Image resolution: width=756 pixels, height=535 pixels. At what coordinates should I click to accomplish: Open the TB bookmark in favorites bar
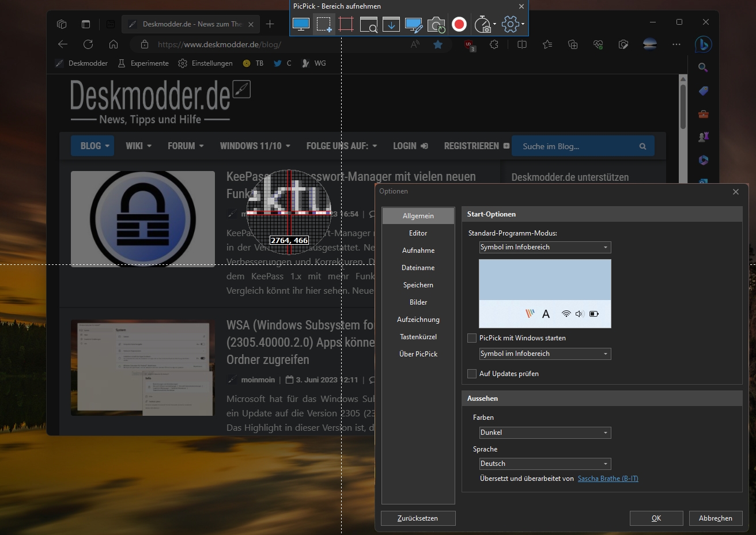tap(253, 63)
